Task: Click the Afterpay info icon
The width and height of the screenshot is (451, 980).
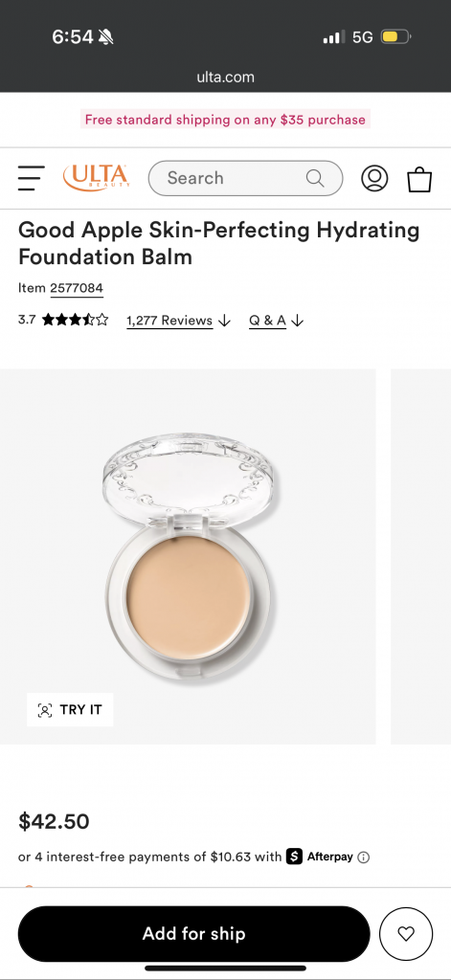Action: pyautogui.click(x=364, y=857)
